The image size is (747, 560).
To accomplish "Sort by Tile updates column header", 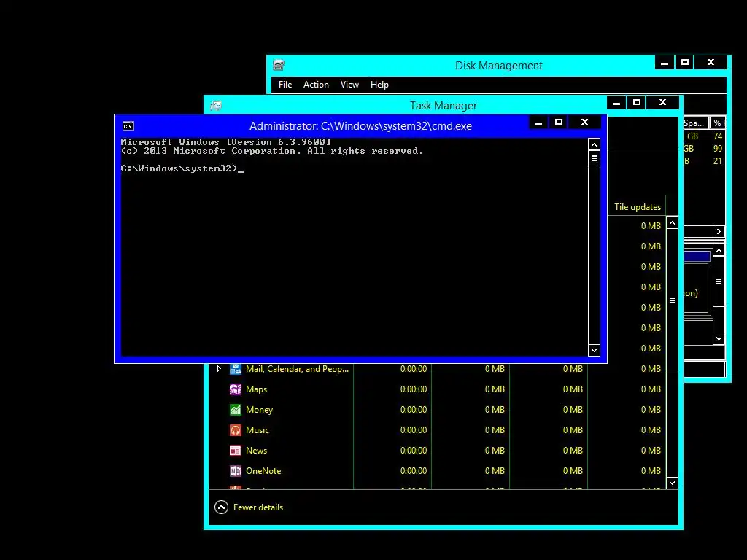I will tap(637, 206).
